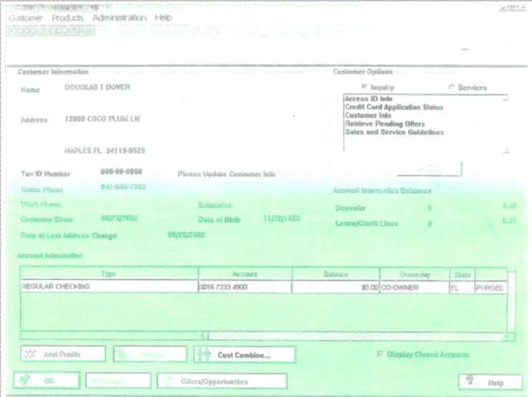Viewport: 532px width, 397px height.
Task: Click the NAPLES FL city line
Action: (105, 150)
